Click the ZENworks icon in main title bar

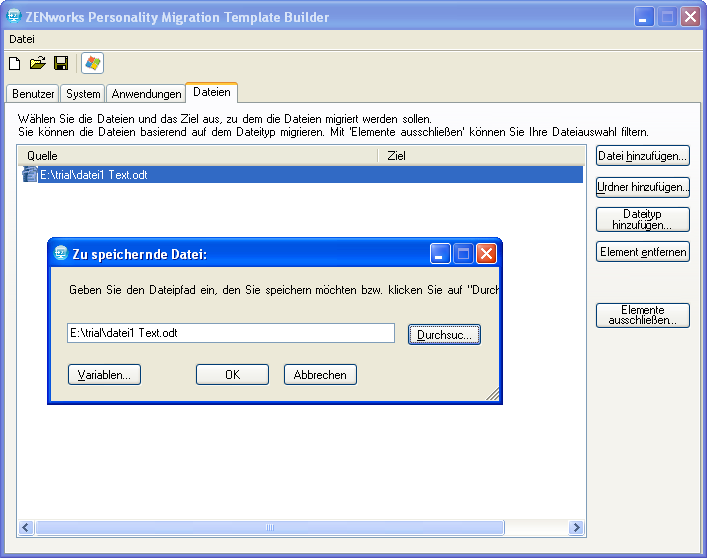(x=14, y=16)
